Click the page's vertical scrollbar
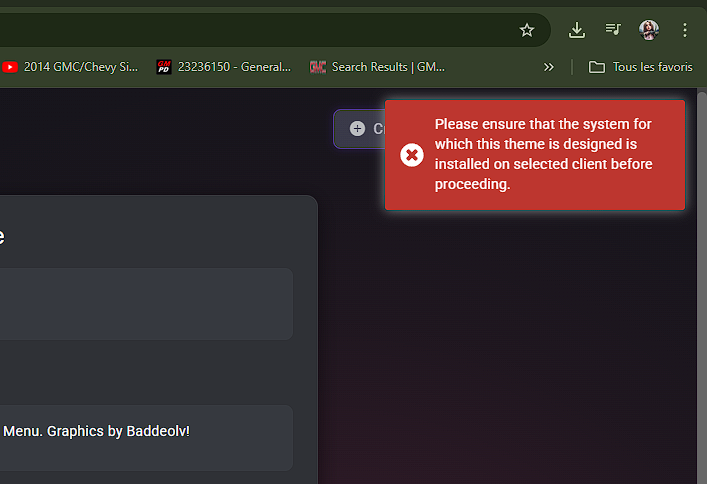 701,300
